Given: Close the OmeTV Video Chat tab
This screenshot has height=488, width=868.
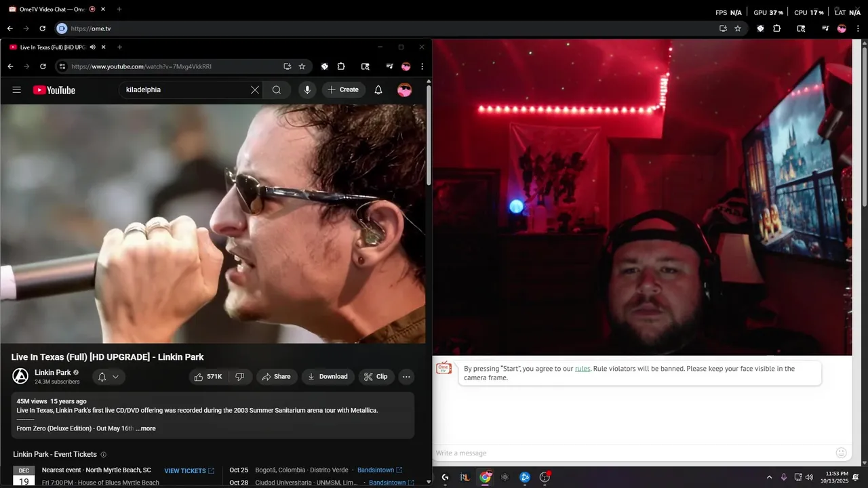Looking at the screenshot, I should pos(102,9).
